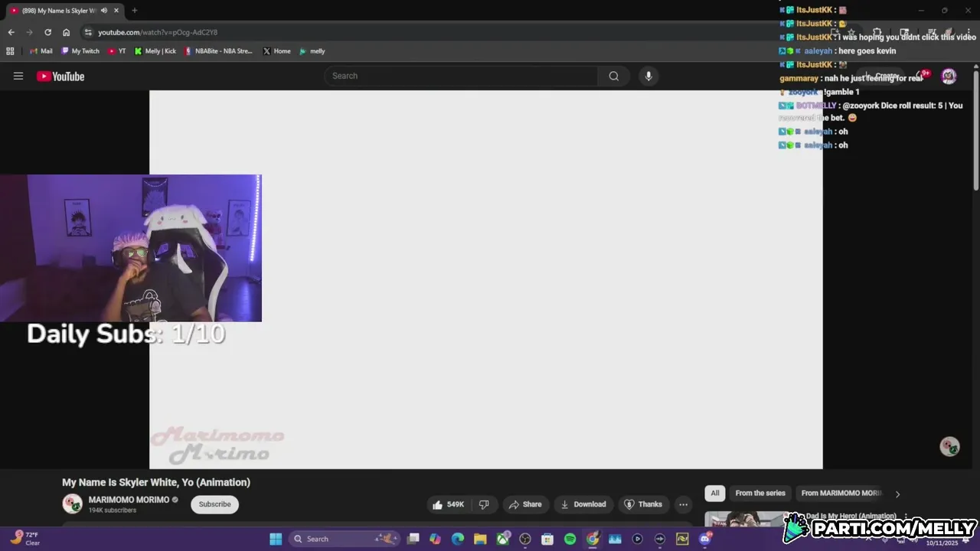
Task: Open the My Twitch bookmark
Action: [80, 51]
